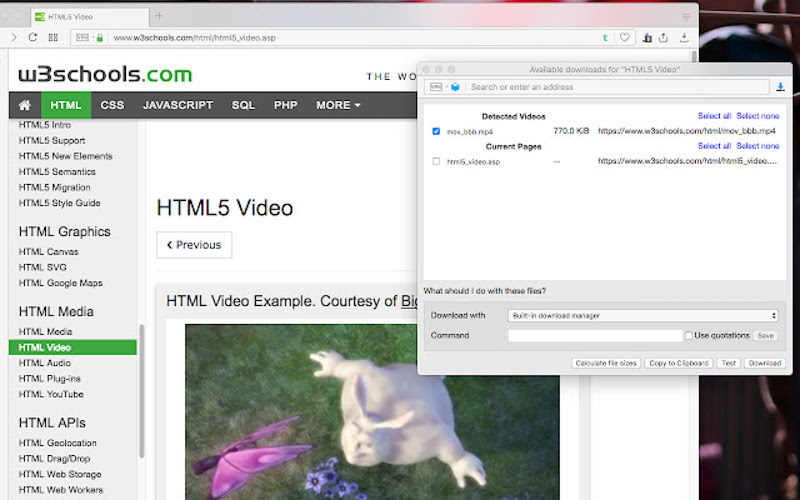
Task: Click Select none for Current Pages
Action: click(758, 146)
